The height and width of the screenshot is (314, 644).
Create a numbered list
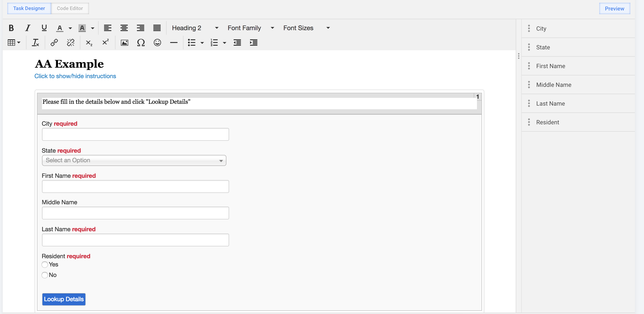coord(214,43)
